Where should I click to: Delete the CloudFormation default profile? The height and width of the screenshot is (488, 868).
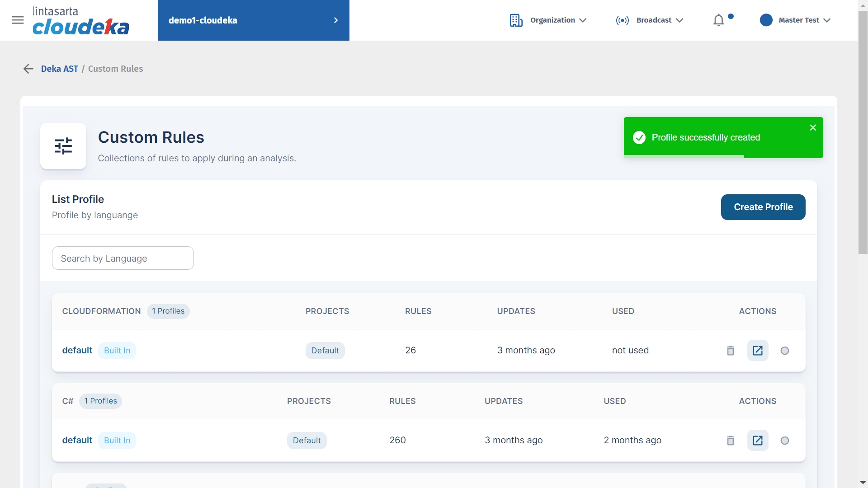730,351
